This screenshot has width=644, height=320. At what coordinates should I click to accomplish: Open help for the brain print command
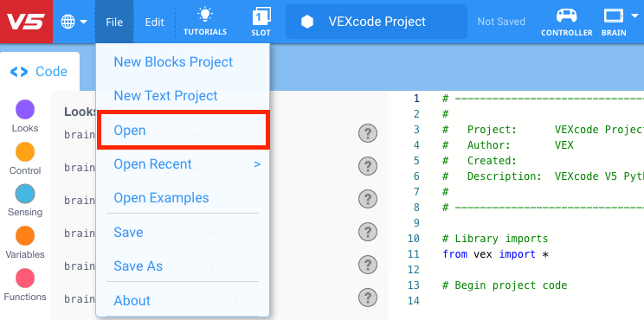point(368,134)
